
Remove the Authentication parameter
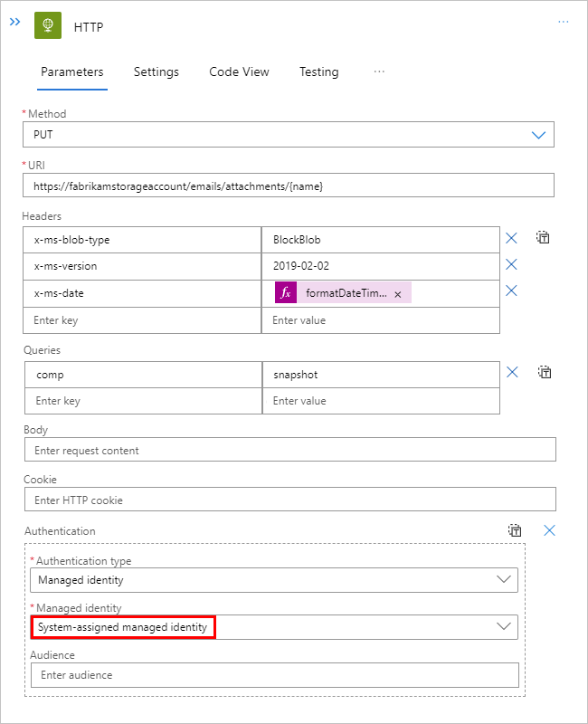pos(549,530)
